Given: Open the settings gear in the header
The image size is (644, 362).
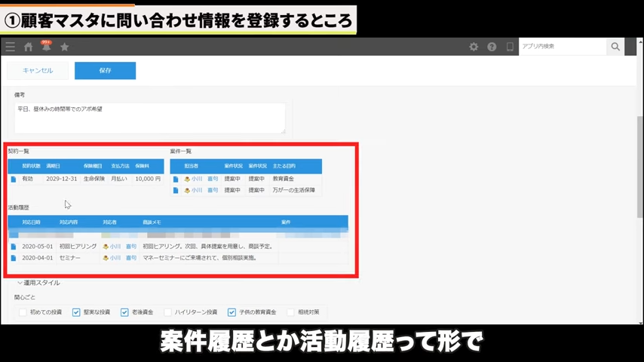Looking at the screenshot, I should tap(474, 47).
